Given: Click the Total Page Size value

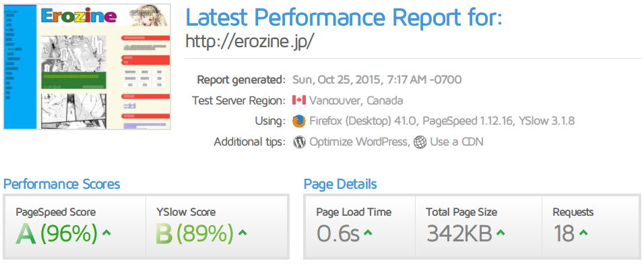Looking at the screenshot, I should pos(459,233).
